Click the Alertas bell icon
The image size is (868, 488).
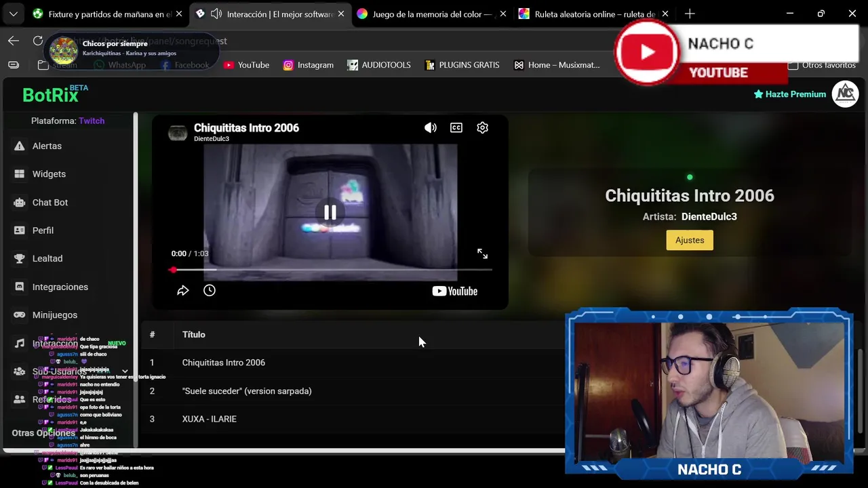[19, 146]
